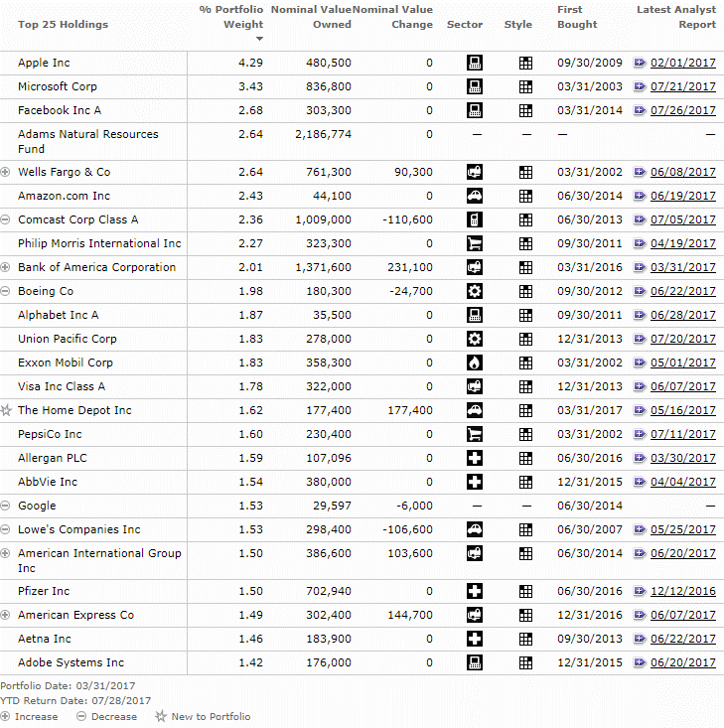The height and width of the screenshot is (728, 724).
Task: Open Facebook analyst report dated 07/26/2017
Action: tap(682, 110)
